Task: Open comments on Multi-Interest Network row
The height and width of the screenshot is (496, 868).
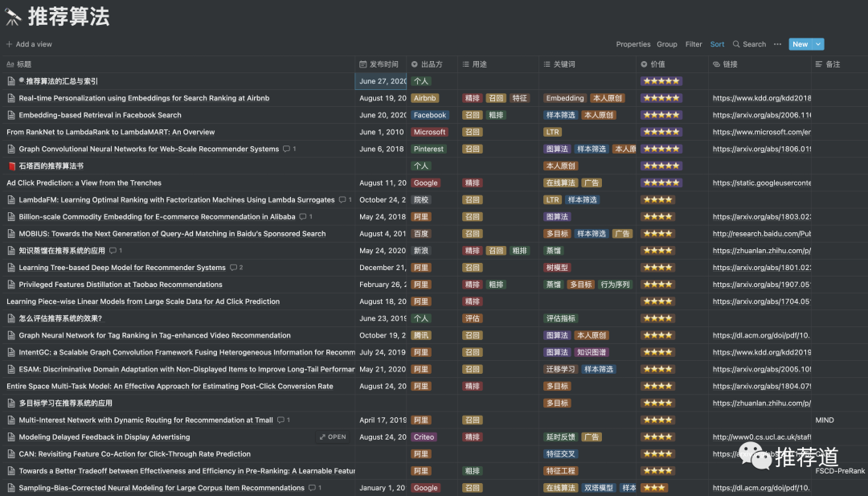Action: click(283, 420)
